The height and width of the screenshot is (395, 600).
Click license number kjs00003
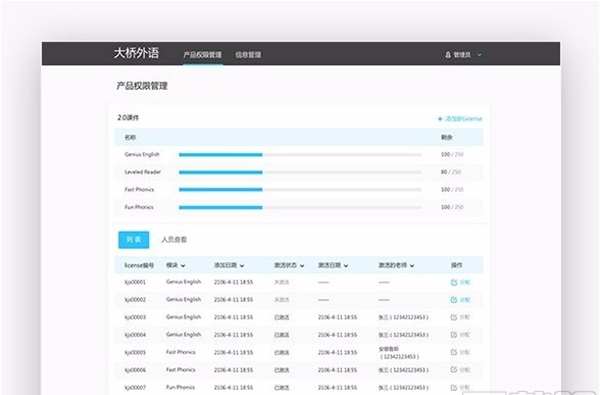click(x=135, y=317)
